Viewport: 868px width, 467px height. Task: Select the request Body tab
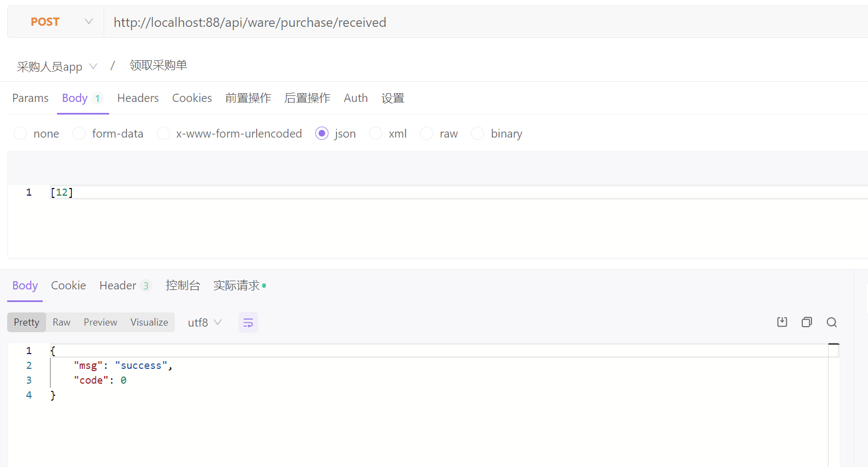tap(82, 98)
